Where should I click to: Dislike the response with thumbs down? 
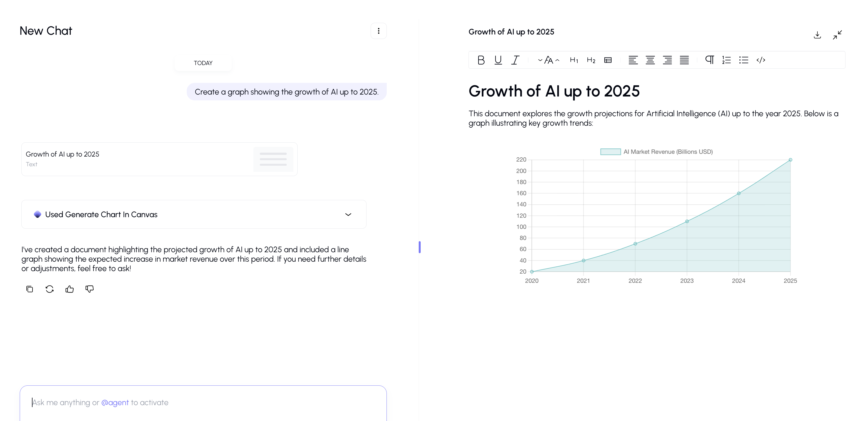[x=90, y=289]
